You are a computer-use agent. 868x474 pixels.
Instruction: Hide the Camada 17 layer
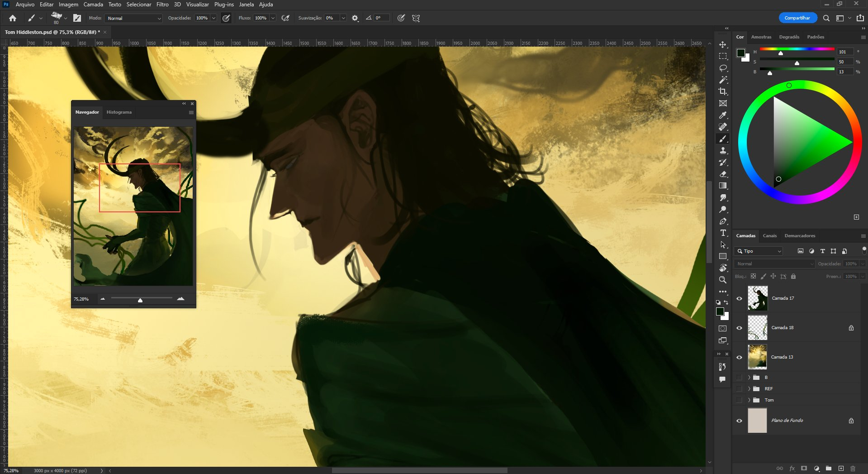coord(739,298)
